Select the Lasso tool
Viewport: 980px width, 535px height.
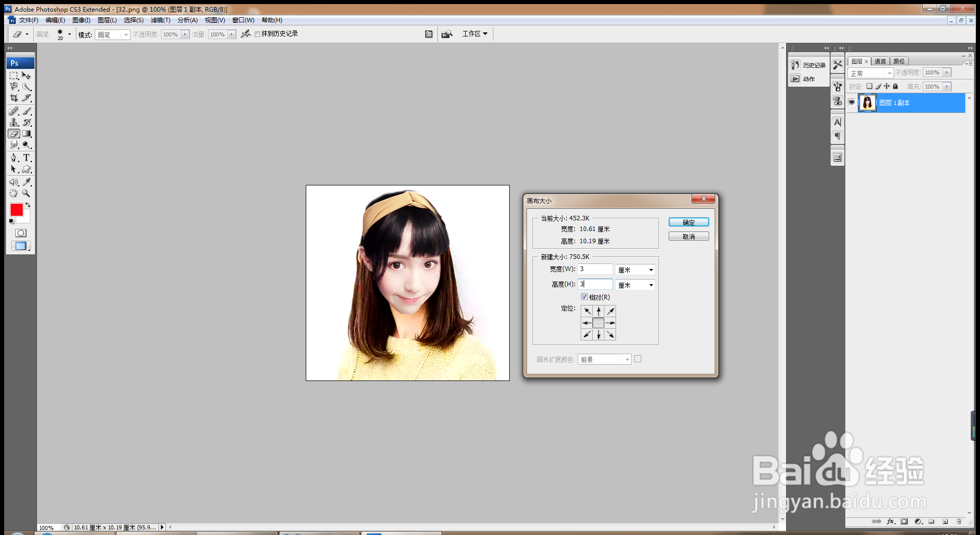(x=14, y=87)
